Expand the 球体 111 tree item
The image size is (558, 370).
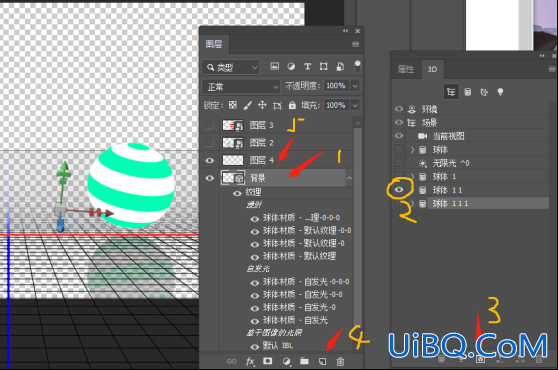pyautogui.click(x=412, y=204)
